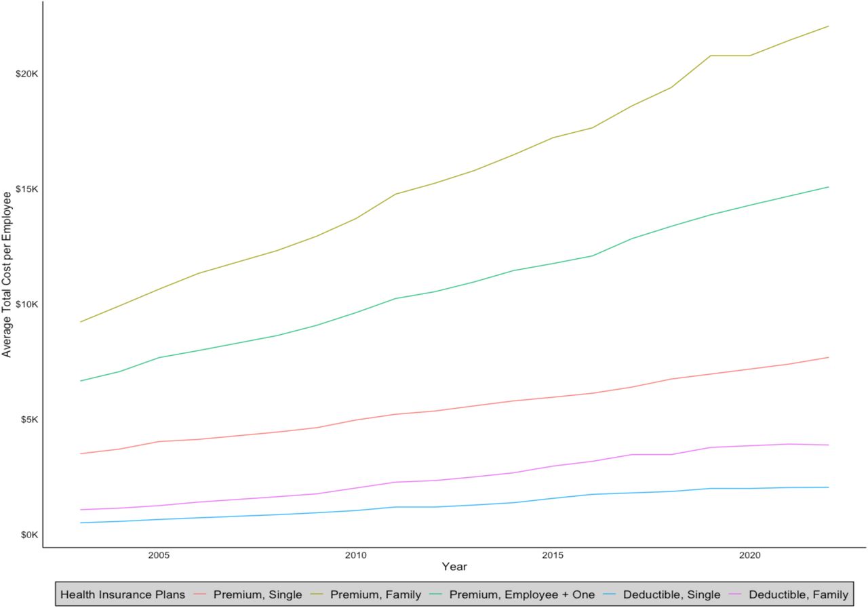Click the blue Deductible, Single legend line swatch

coord(608,594)
